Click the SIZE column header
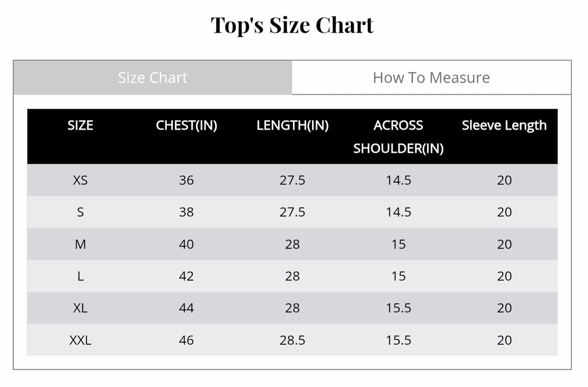588x387 pixels. click(x=80, y=125)
